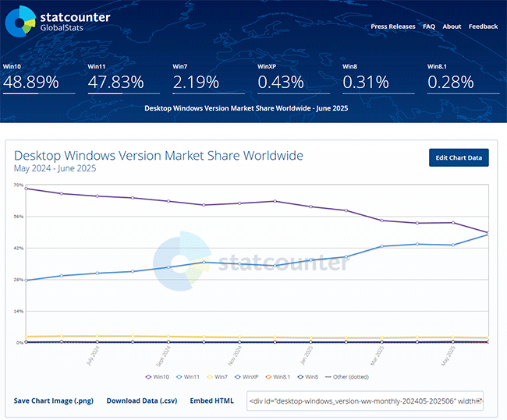507x420 pixels.
Task: Click the 70% y-axis label
Action: point(19,185)
